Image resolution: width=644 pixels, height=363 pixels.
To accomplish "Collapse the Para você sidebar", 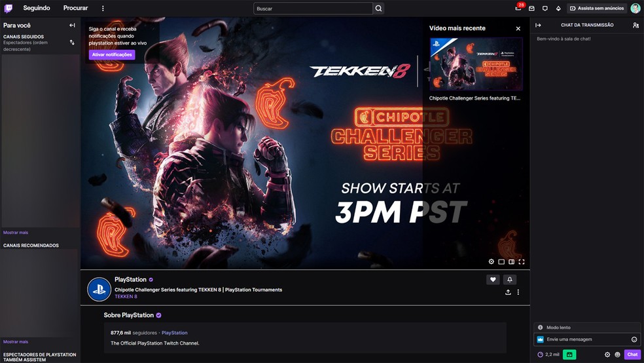I will coord(72,25).
